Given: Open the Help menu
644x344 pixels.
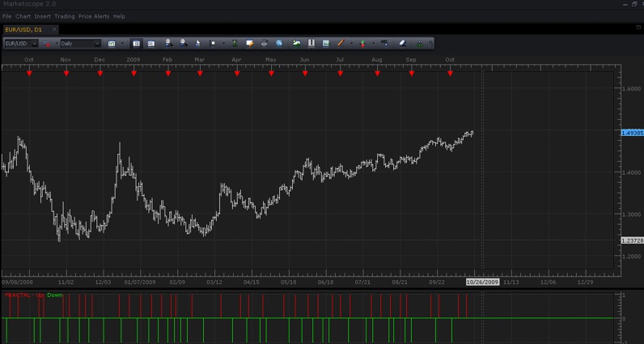Looking at the screenshot, I should click(119, 16).
